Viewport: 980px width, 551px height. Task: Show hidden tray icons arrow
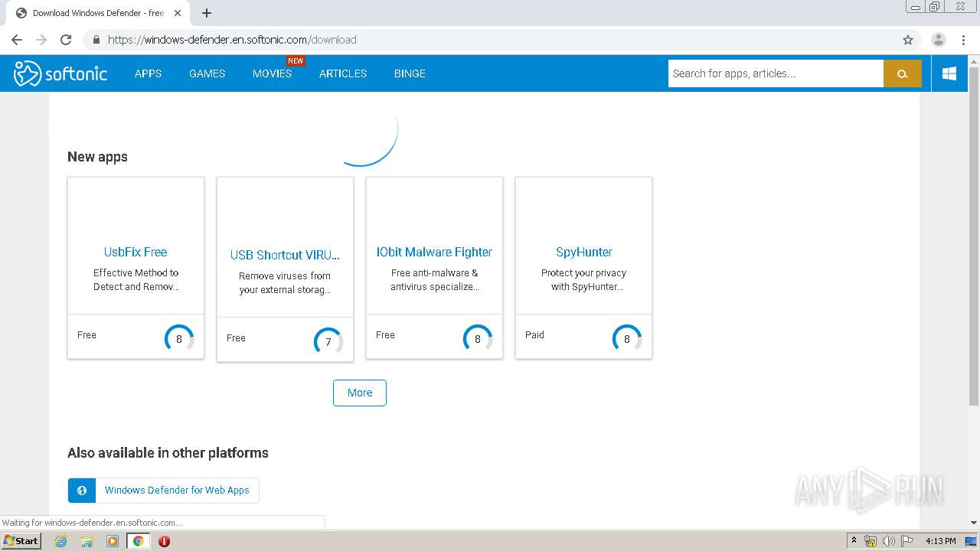click(854, 541)
